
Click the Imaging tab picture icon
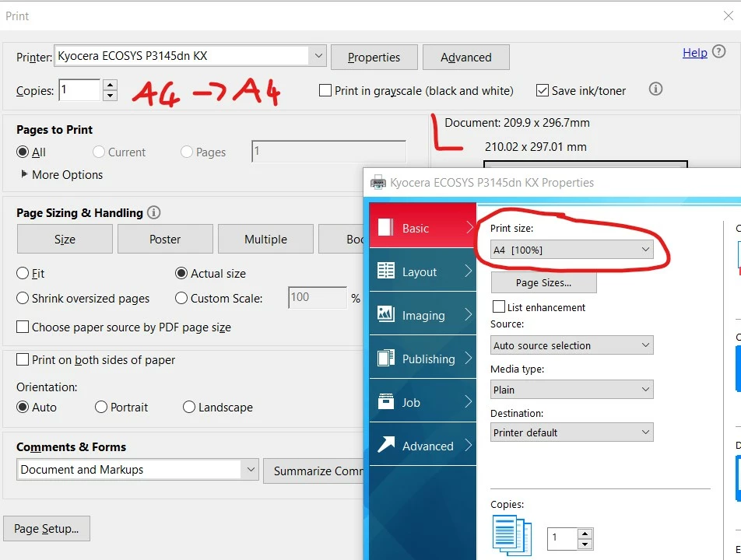pyautogui.click(x=385, y=314)
